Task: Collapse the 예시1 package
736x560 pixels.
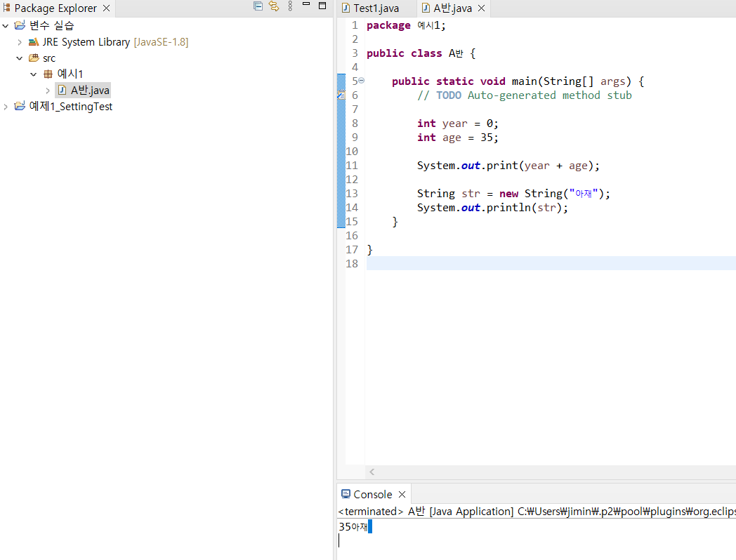Action: [33, 74]
